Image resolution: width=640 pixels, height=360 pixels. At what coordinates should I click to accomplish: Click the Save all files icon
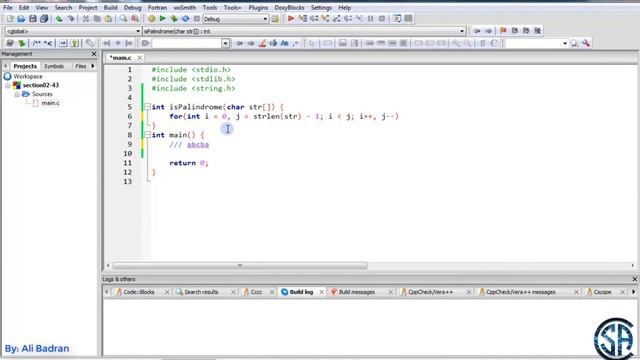44,19
